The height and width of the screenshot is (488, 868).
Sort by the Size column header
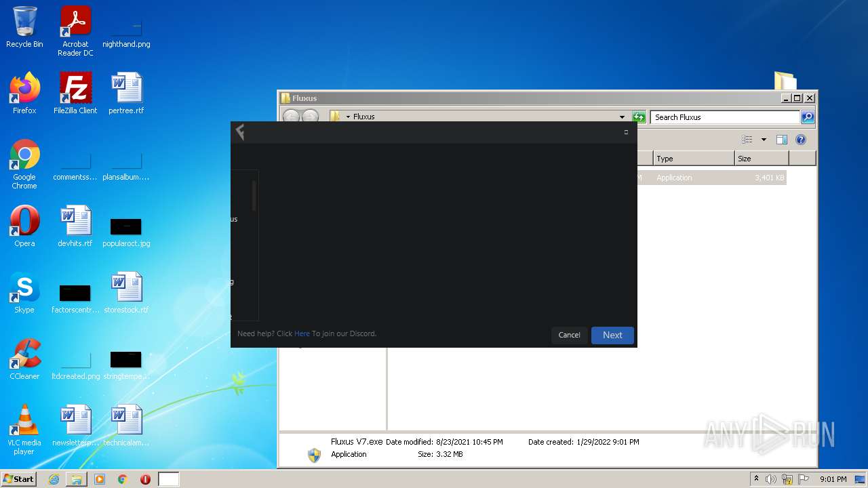[x=762, y=159]
